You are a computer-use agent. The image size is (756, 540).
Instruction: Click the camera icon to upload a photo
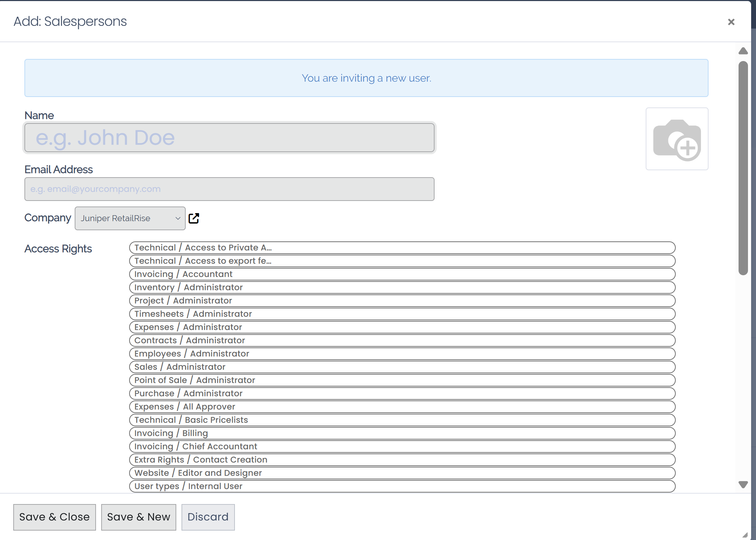click(677, 139)
